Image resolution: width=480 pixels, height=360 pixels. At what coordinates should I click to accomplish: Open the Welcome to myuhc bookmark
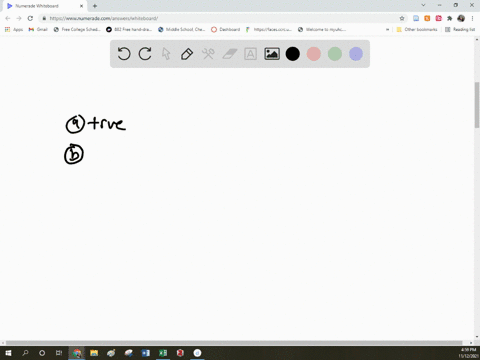(x=322, y=29)
